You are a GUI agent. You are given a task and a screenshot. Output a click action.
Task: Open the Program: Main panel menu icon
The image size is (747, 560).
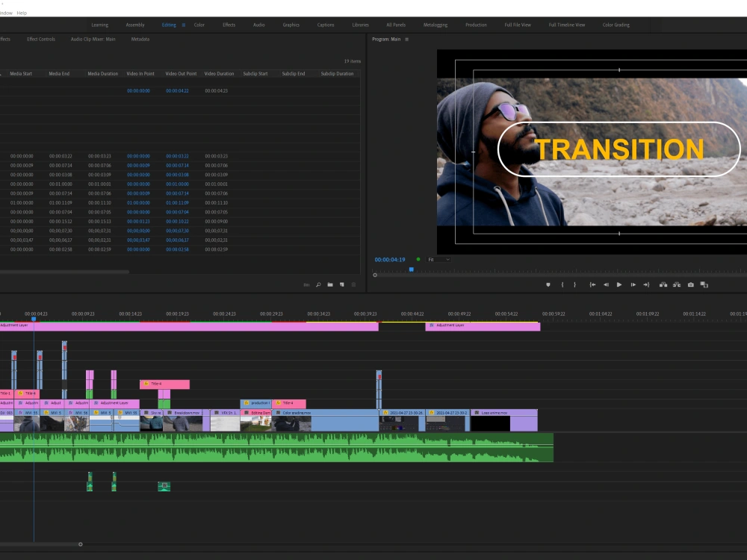(x=406, y=39)
